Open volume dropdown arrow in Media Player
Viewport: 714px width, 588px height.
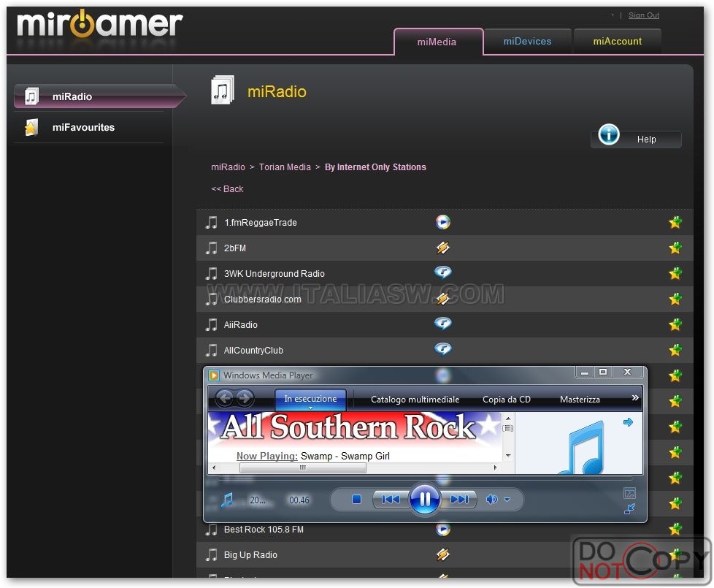point(507,500)
